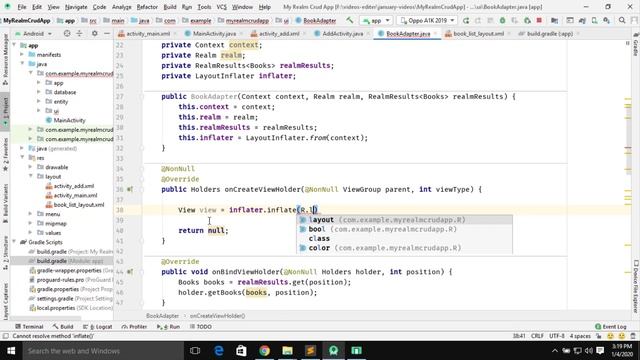
Task: Toggle the Layout Captures side tab
Action: (5, 301)
